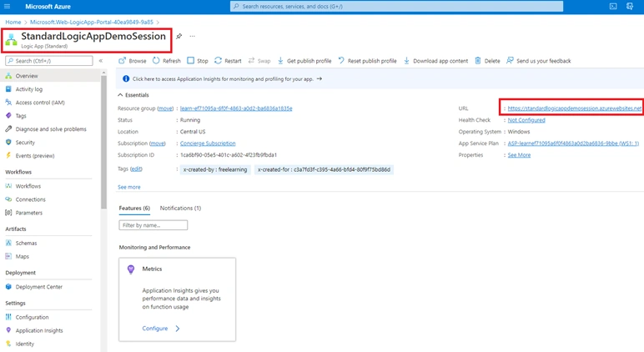Open the more options ellipsis beside the title
Image resolution: width=644 pixels, height=352 pixels.
coord(192,36)
